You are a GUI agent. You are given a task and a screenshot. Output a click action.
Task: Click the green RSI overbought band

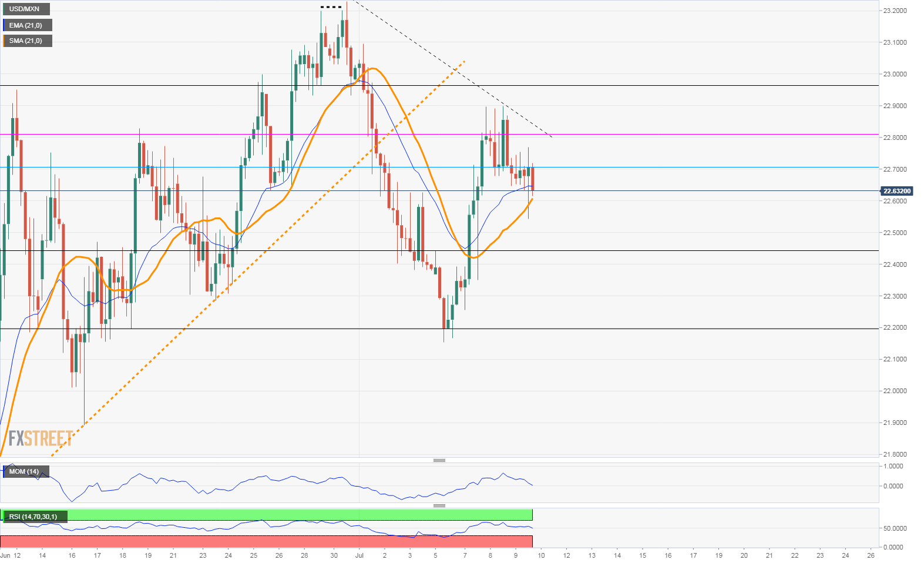[266, 515]
